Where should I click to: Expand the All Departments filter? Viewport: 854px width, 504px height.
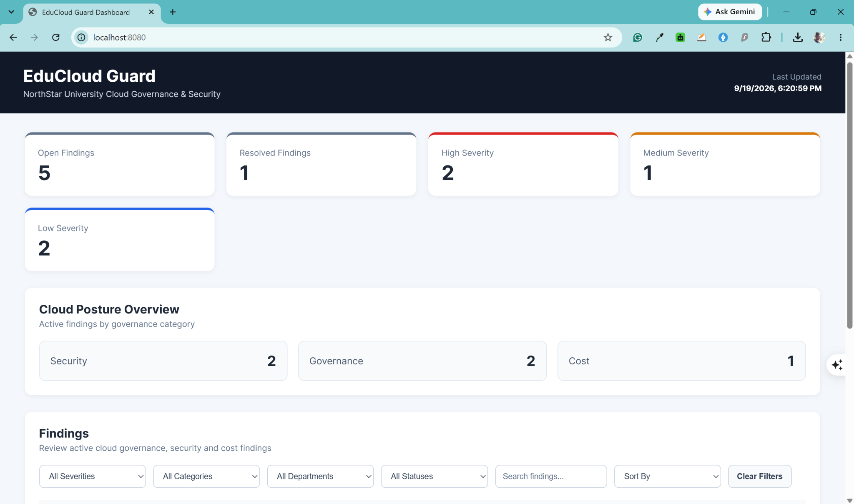320,476
